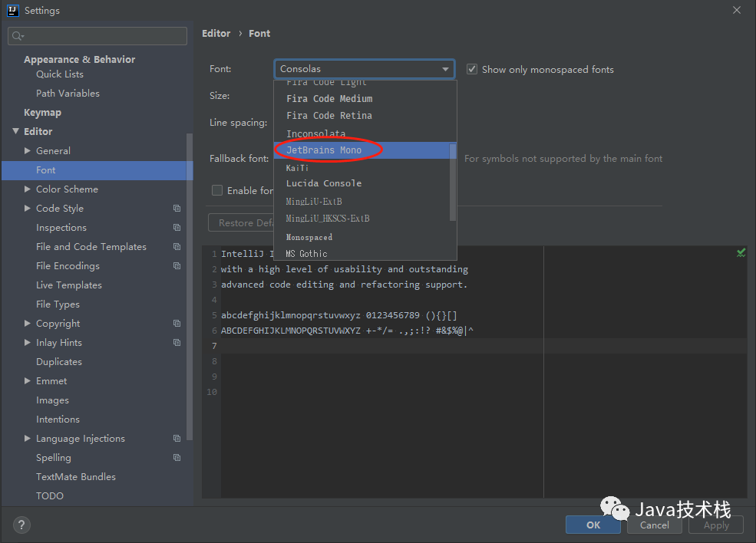This screenshot has width=756, height=543.
Task: Click the search magnifier icon in settings
Action: point(18,36)
